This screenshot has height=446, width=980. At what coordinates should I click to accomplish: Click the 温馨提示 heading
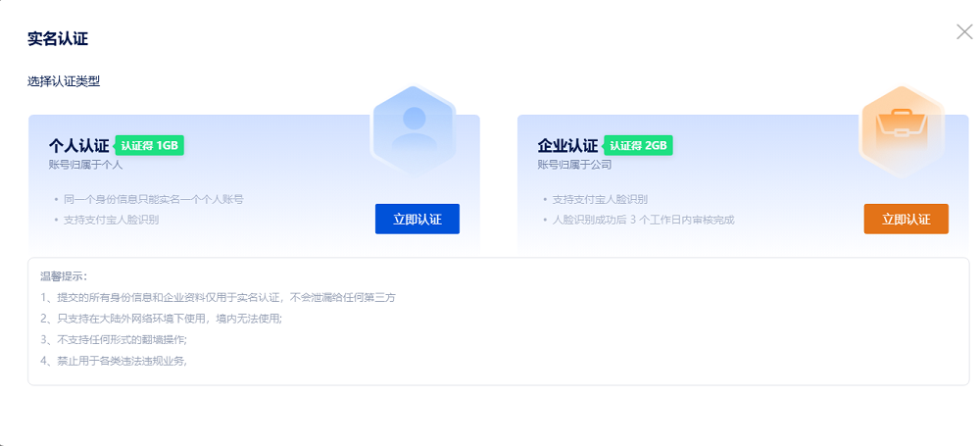(65, 275)
